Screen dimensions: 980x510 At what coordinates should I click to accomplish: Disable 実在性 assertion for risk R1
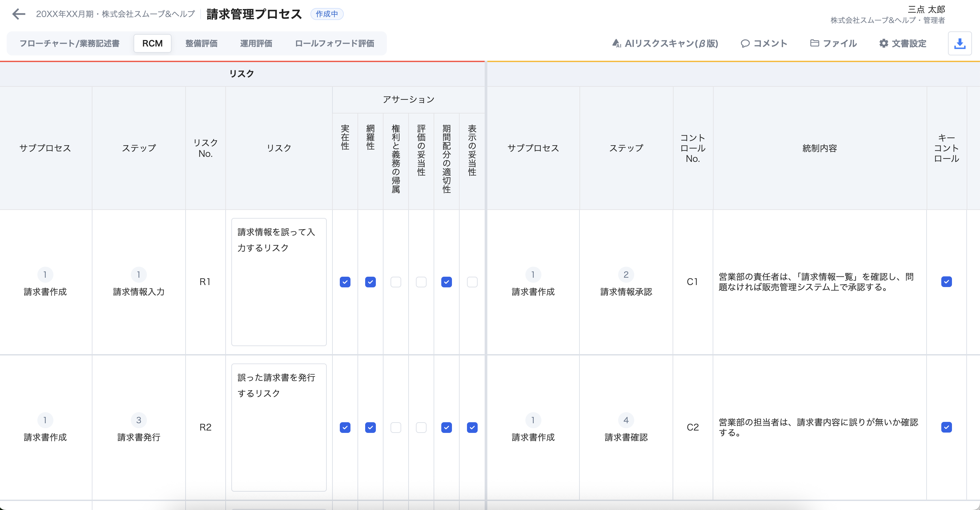coord(345,282)
